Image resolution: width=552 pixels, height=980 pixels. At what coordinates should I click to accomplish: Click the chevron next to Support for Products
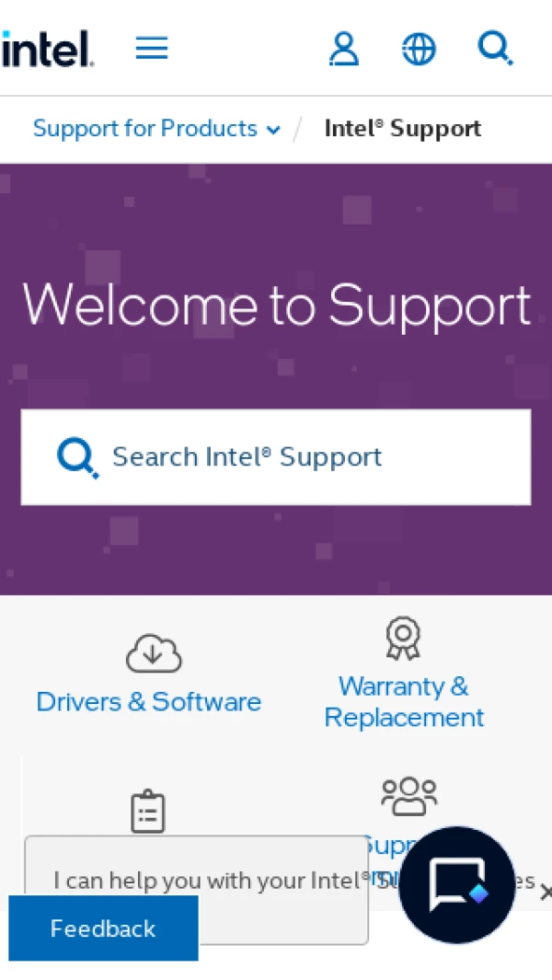pos(273,130)
